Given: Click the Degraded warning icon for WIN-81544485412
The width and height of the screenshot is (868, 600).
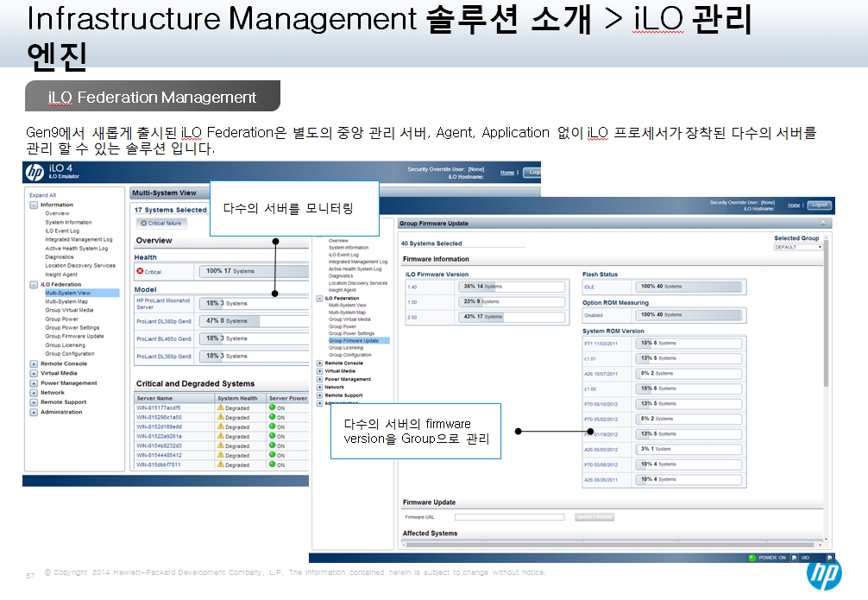Looking at the screenshot, I should point(220,455).
